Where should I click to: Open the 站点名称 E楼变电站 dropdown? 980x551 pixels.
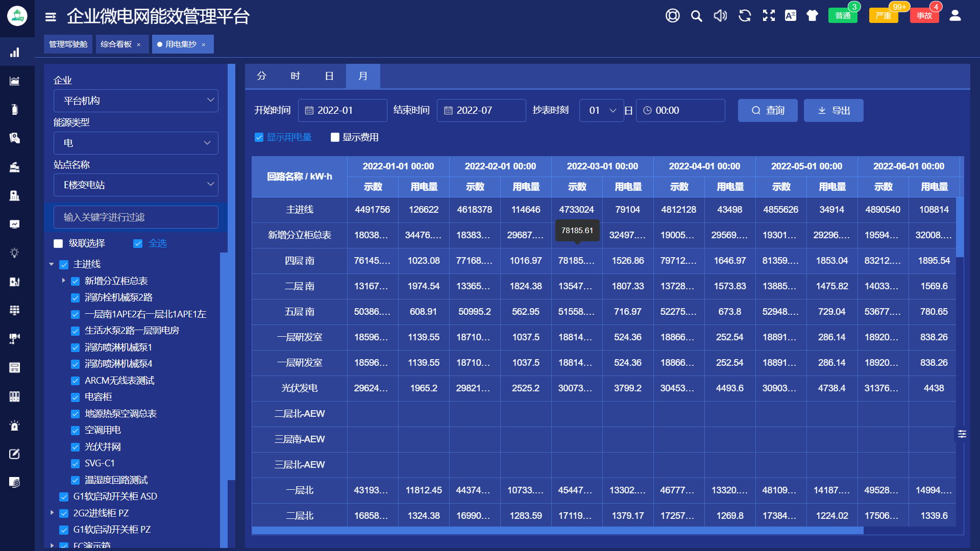coord(136,185)
